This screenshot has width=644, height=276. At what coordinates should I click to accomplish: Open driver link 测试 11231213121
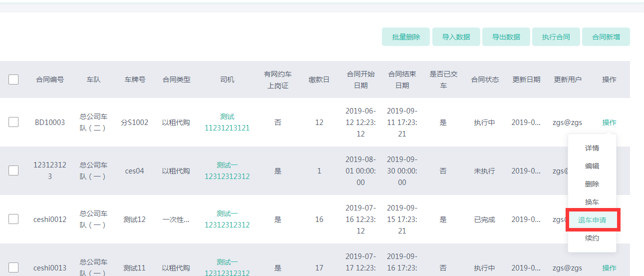click(227, 122)
